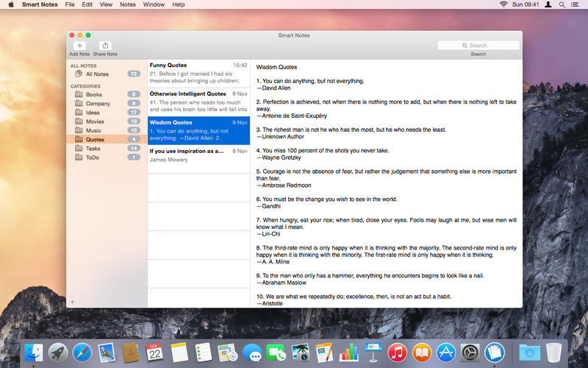Click the Spotlight search icon in menu bar
The image size is (588, 368).
pyautogui.click(x=562, y=4)
